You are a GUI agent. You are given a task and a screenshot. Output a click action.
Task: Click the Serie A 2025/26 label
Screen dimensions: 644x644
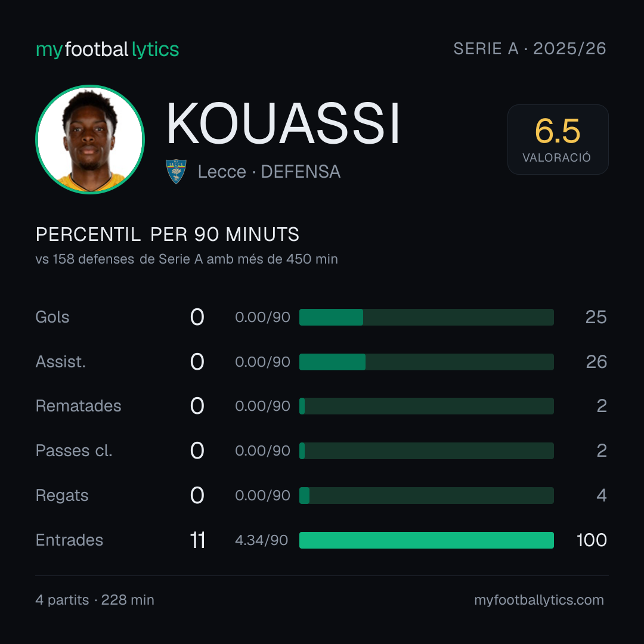point(530,48)
